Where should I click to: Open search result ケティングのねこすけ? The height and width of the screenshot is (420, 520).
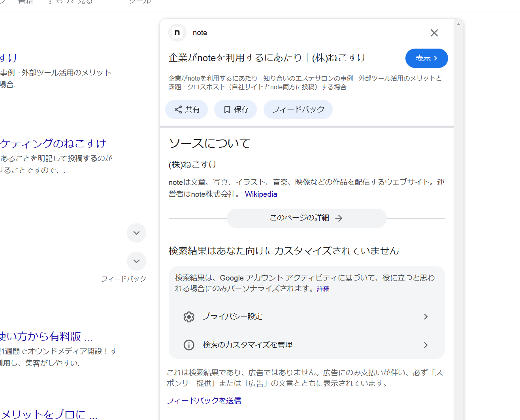[53, 143]
